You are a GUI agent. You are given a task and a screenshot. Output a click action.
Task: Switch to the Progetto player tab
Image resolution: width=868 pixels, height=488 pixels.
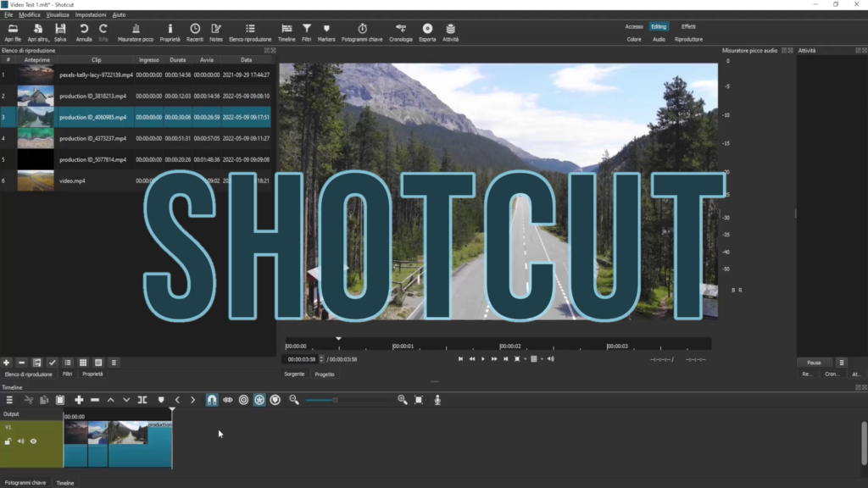325,374
